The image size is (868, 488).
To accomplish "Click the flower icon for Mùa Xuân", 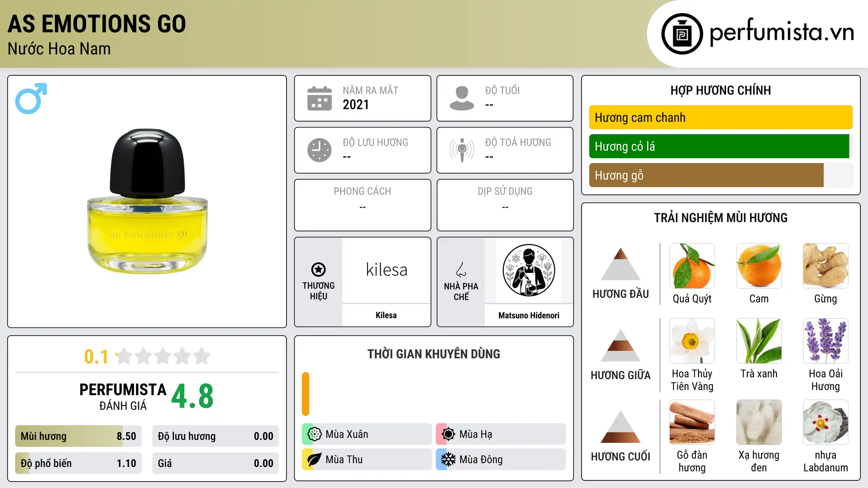I will tap(314, 434).
